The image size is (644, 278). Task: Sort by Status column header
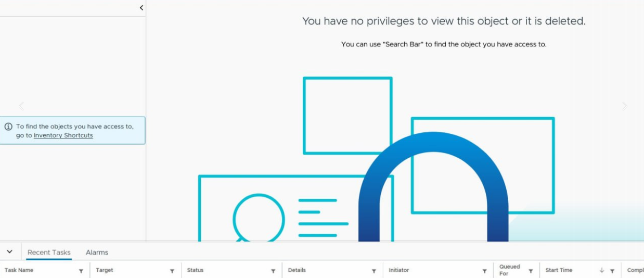pos(196,270)
